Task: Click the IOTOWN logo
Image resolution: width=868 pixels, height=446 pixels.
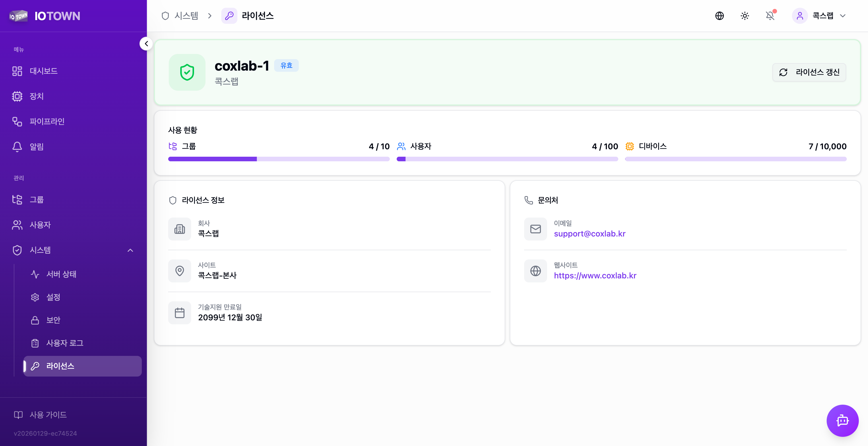Action: click(45, 16)
